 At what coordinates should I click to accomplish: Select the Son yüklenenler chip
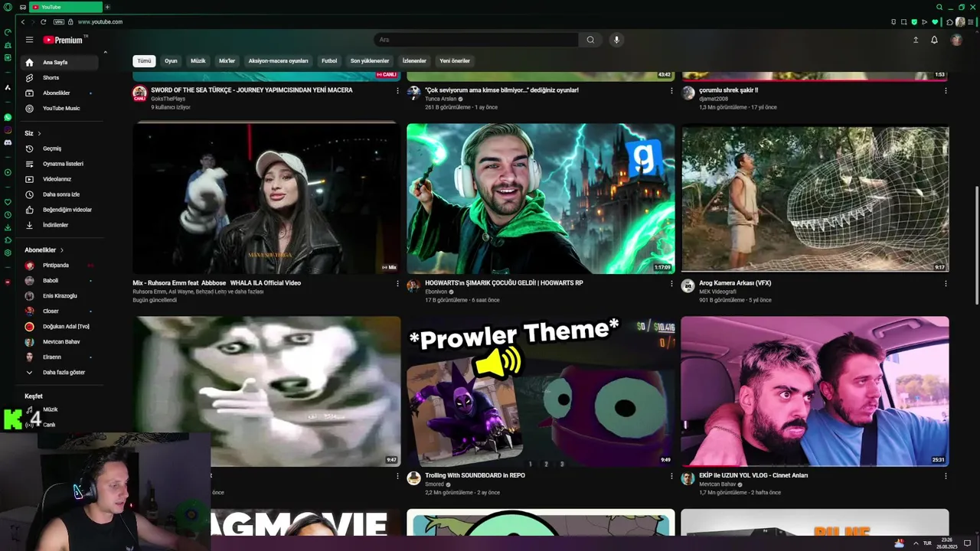tap(370, 60)
